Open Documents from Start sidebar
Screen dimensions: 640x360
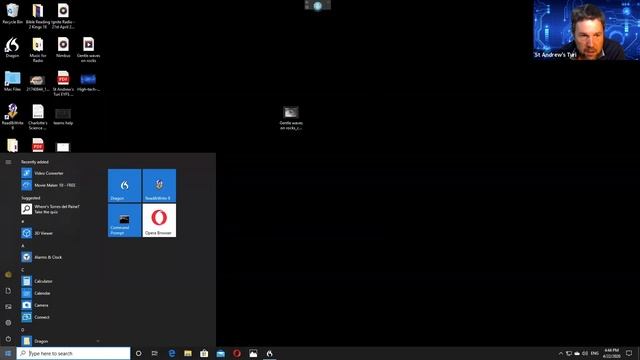pos(8,291)
